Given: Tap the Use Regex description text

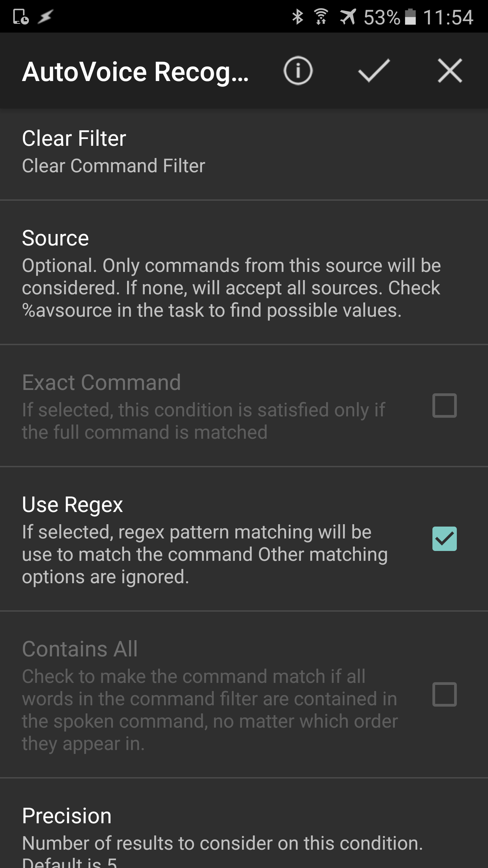Looking at the screenshot, I should tap(205, 554).
